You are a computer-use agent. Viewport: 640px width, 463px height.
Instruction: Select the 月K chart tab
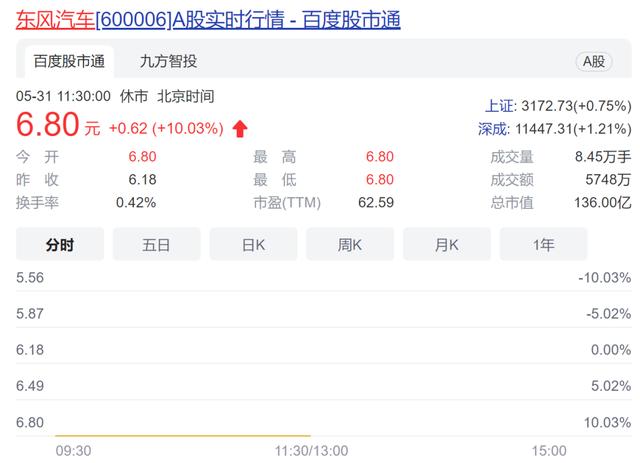[x=447, y=245]
